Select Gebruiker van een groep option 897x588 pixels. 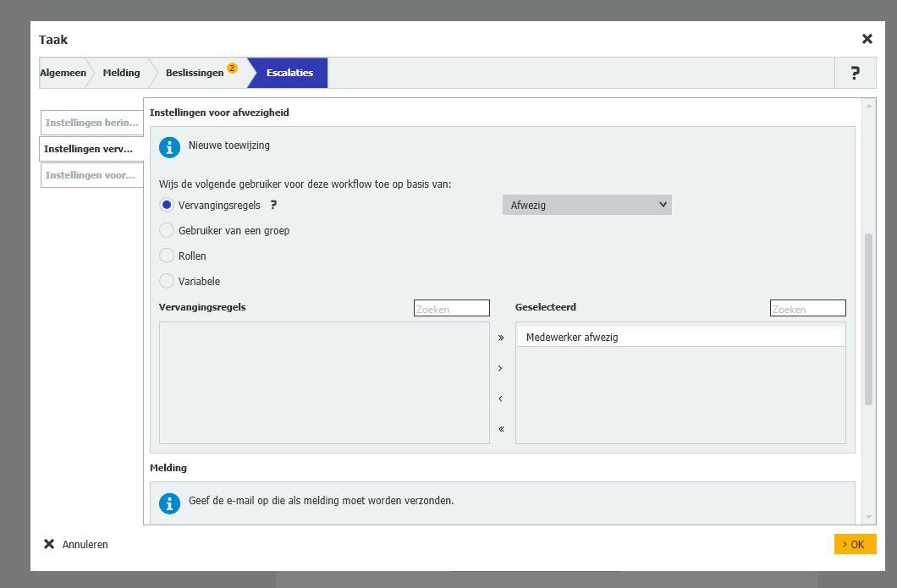click(x=167, y=230)
